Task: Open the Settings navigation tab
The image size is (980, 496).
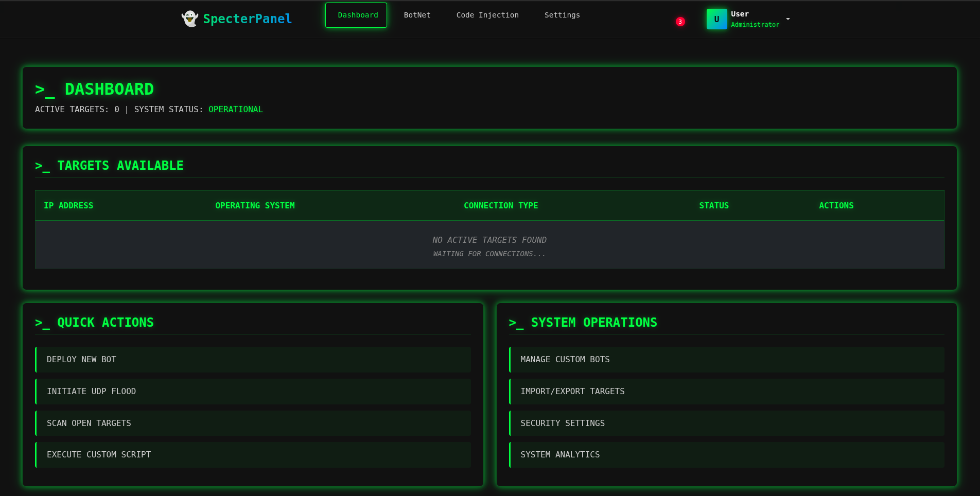Action: click(x=562, y=15)
